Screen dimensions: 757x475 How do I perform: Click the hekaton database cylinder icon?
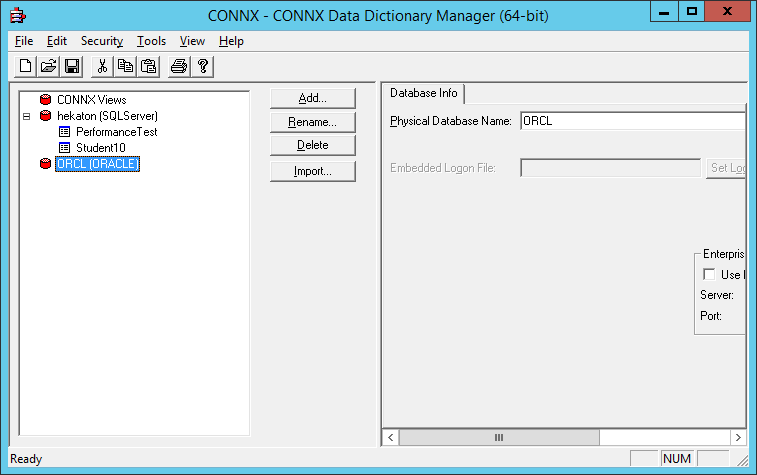click(x=45, y=115)
